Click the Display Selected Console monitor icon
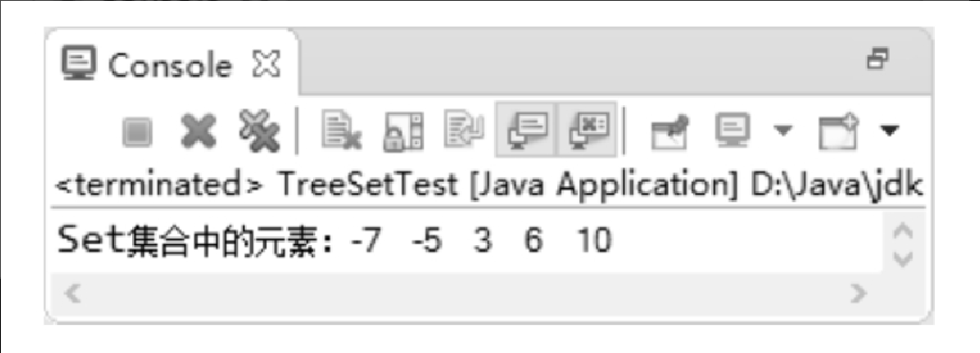This screenshot has width=980, height=353. pyautogui.click(x=737, y=131)
